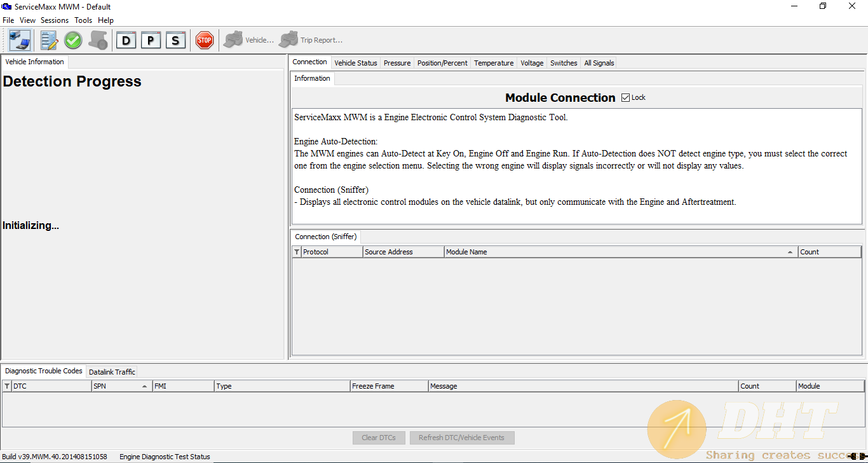Switch to the Datalink Traffic tab
868x463 pixels.
click(x=112, y=372)
